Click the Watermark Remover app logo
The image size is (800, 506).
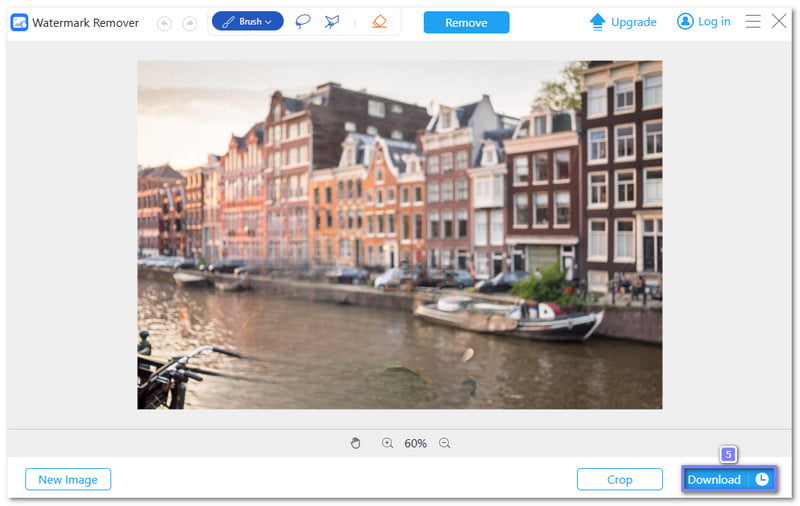click(x=19, y=22)
